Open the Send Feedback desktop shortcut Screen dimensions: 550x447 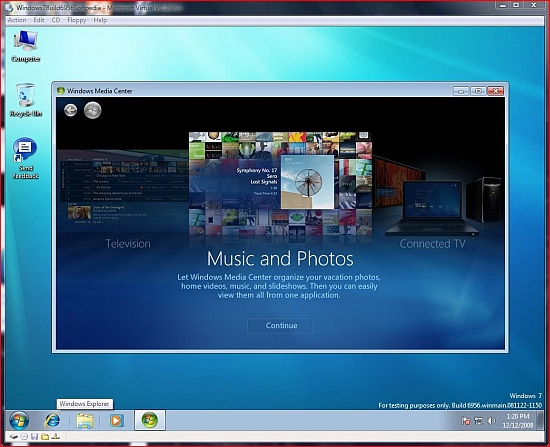tap(25, 158)
